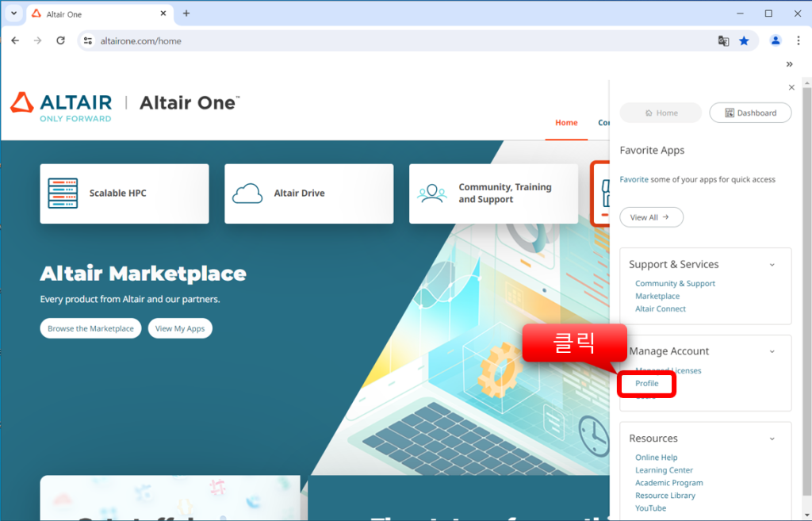
Task: Click the double-chevron overflow icon
Action: click(x=789, y=64)
